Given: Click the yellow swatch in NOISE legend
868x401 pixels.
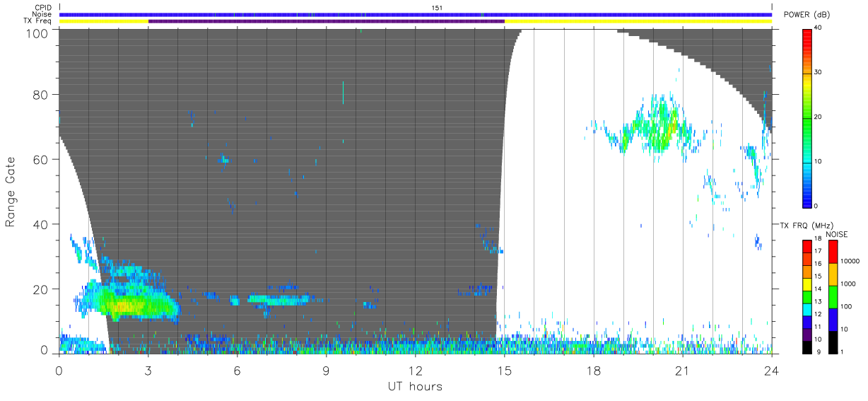Looking at the screenshot, I should point(833,274).
